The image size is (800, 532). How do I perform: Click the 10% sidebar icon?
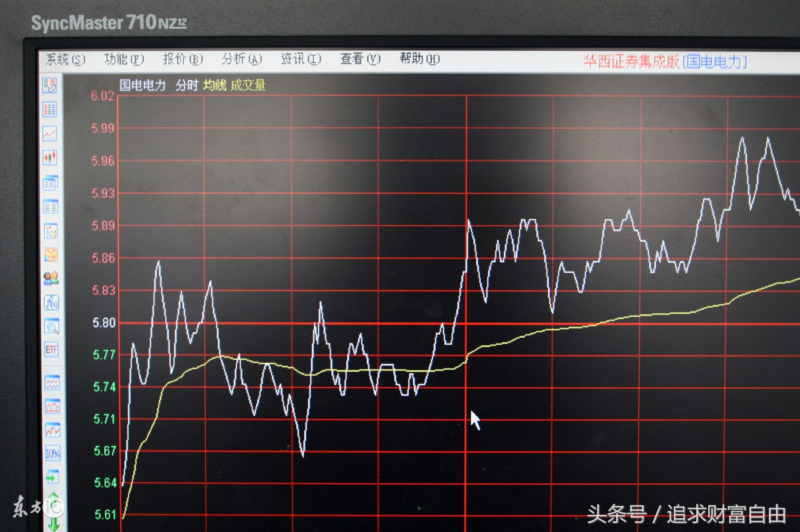[52, 453]
